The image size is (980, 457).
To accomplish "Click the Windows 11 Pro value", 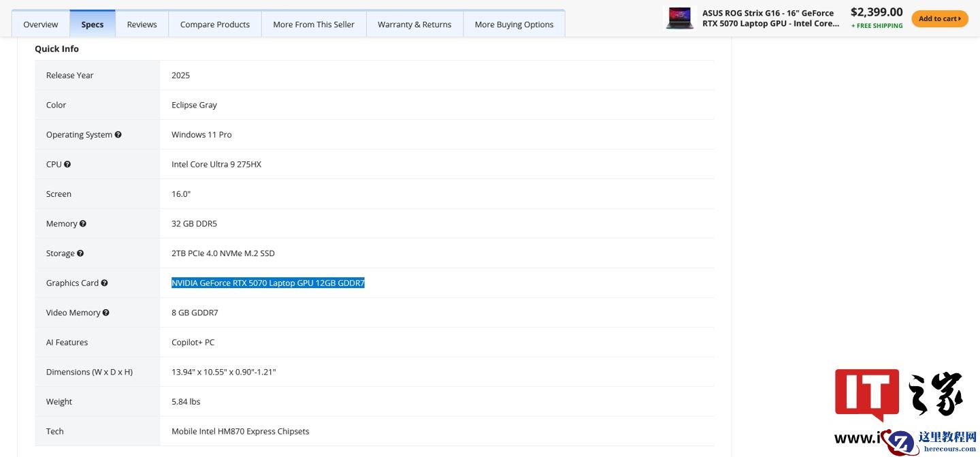I will (201, 135).
